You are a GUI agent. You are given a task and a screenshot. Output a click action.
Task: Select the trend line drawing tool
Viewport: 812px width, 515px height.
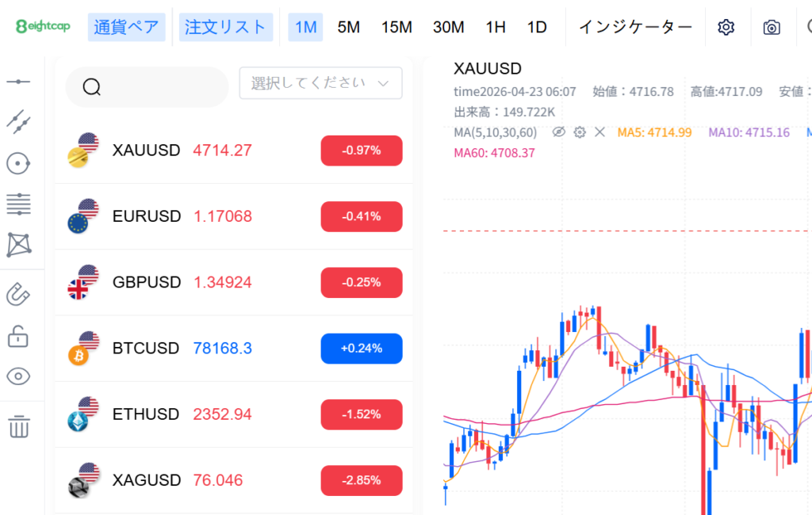[18, 120]
